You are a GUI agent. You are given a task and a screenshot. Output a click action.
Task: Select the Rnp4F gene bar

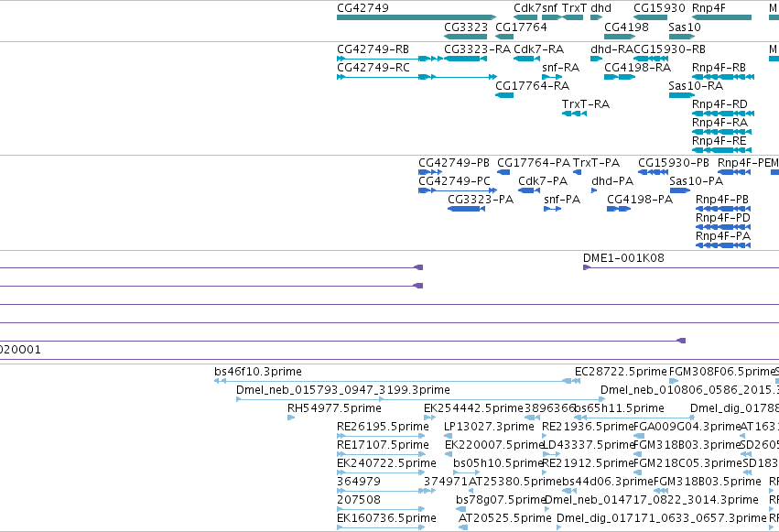tap(721, 17)
